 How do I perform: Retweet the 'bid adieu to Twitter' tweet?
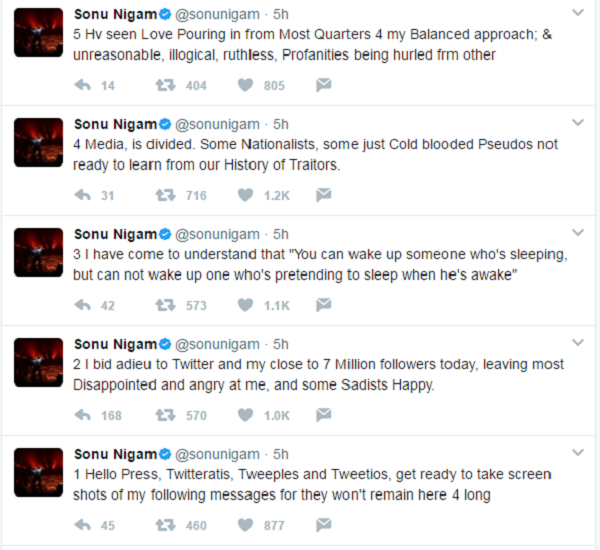coord(164,415)
